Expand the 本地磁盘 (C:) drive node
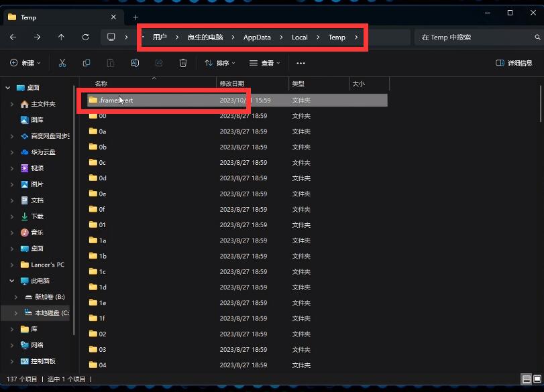This screenshot has width=544, height=392. pyautogui.click(x=15, y=312)
